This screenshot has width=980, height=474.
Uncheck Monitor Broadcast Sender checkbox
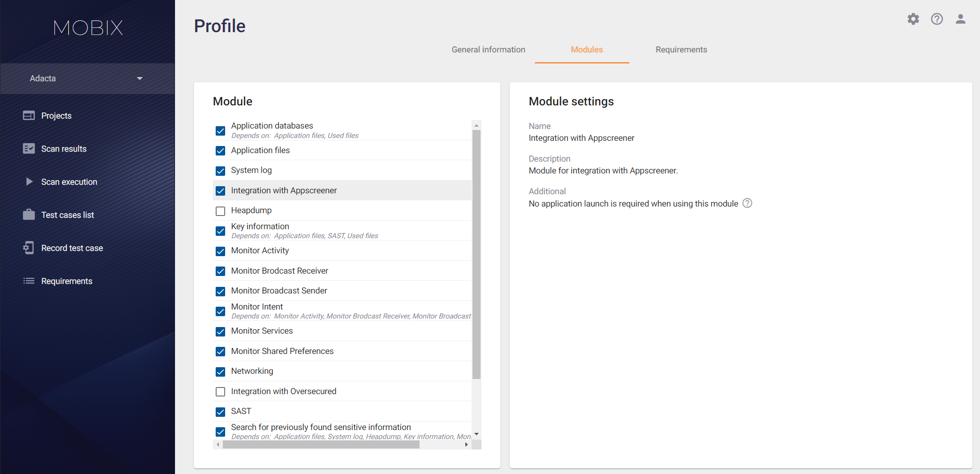click(x=220, y=291)
